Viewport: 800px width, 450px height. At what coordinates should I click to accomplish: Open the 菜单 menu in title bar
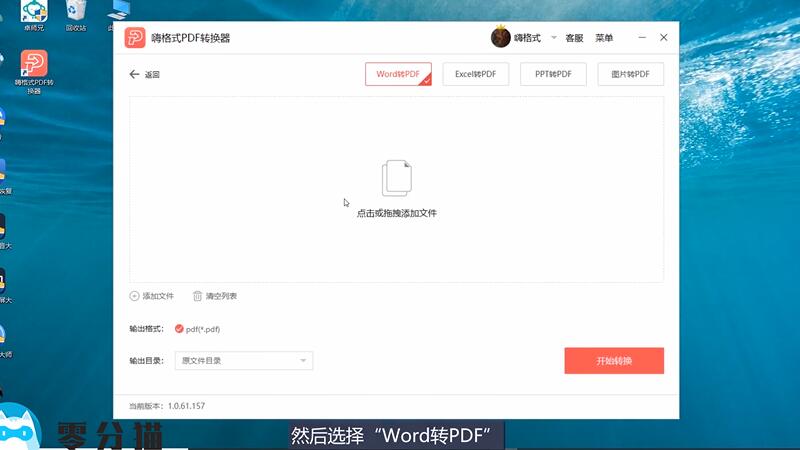(x=604, y=38)
